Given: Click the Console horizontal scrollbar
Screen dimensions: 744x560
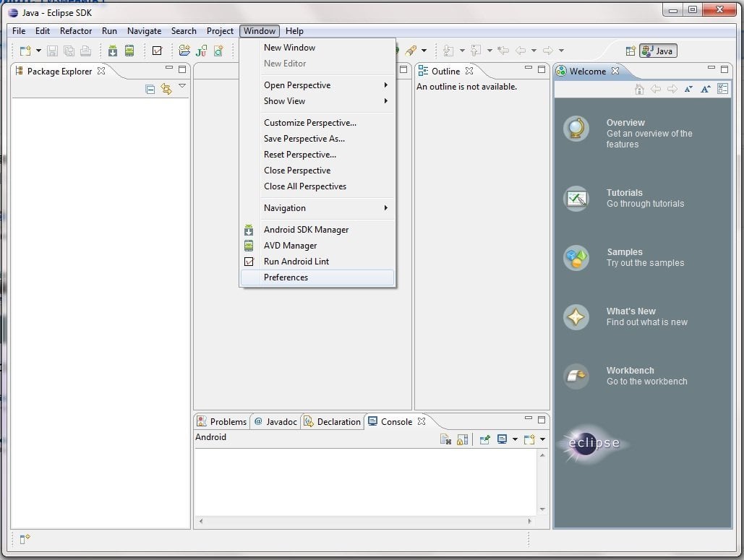Looking at the screenshot, I should 365,521.
